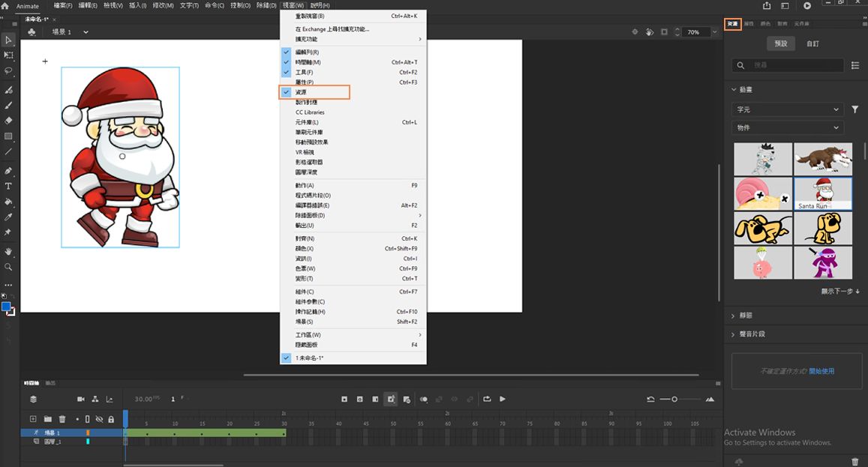Click the 開始使用 link
The height and width of the screenshot is (467, 868).
pos(821,371)
